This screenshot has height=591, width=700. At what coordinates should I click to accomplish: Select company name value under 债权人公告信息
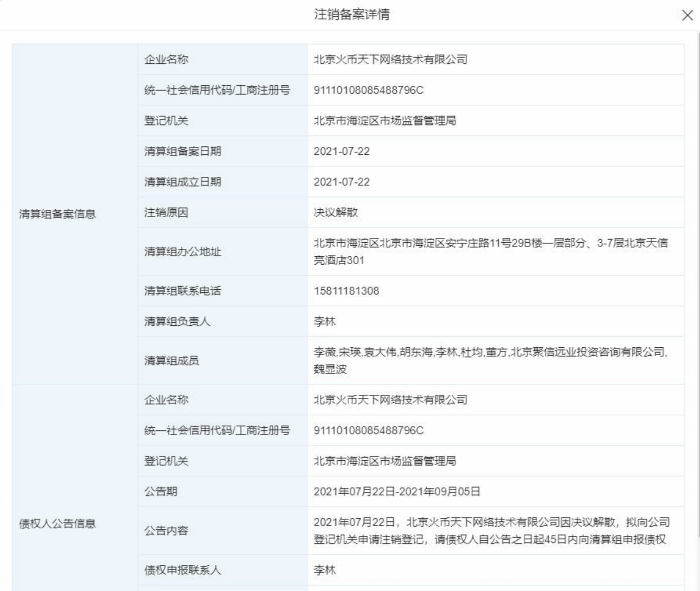point(391,400)
